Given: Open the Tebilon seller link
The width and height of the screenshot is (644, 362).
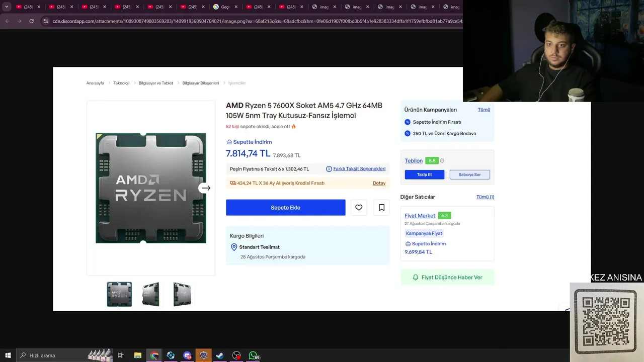Looking at the screenshot, I should (x=414, y=161).
